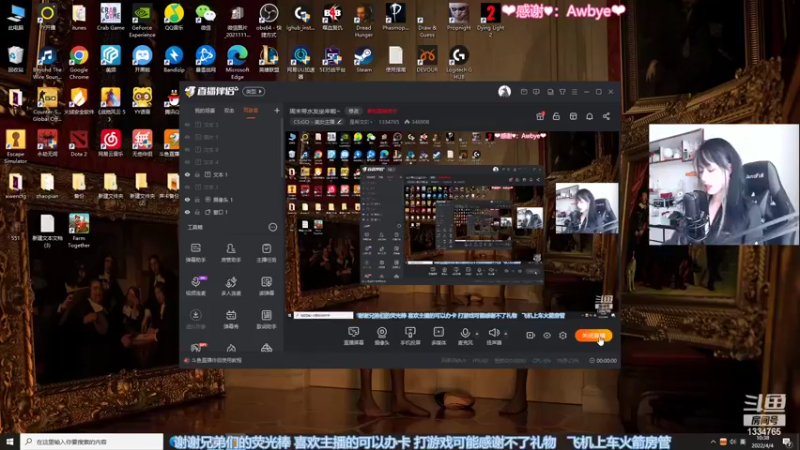Screen dimensions: 800x450
Task: Edit the CS:GO category tag
Action: 317,122
